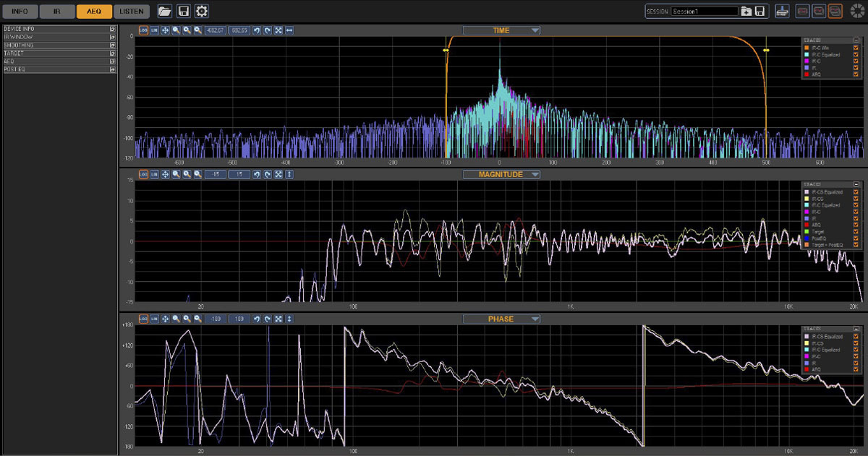This screenshot has height=456, width=868.
Task: Expand the SMOOTHING panel in the sidebar
Action: [60, 45]
